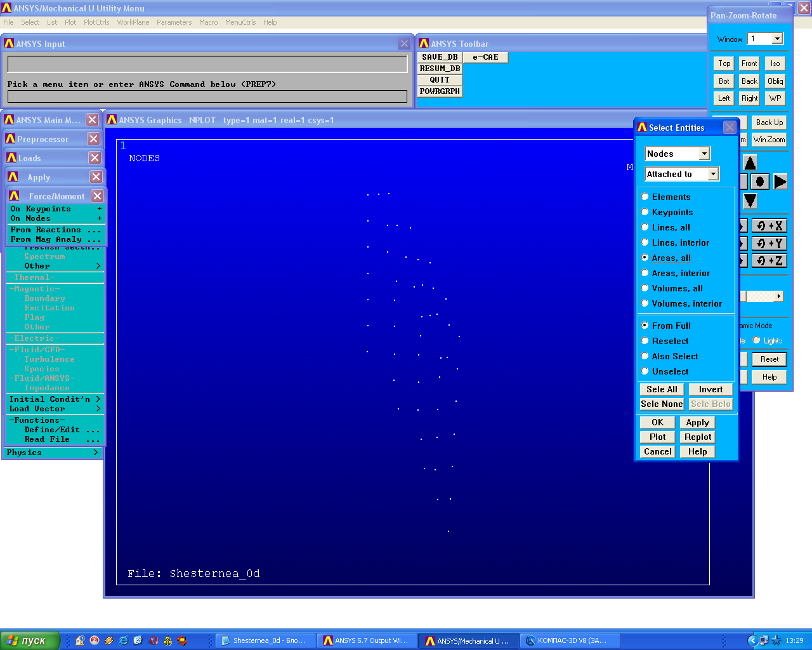
Task: Open Internet Explorer from quick launch
Action: click(x=123, y=640)
